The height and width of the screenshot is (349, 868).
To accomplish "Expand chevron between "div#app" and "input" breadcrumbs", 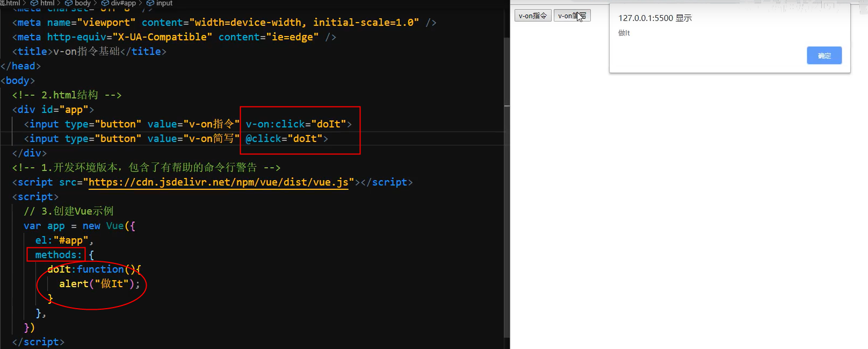I will [x=141, y=3].
